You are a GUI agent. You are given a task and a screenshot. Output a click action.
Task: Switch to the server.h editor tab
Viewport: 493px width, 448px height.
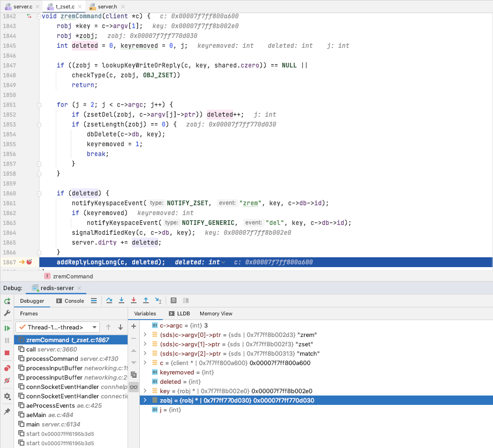pos(107,7)
